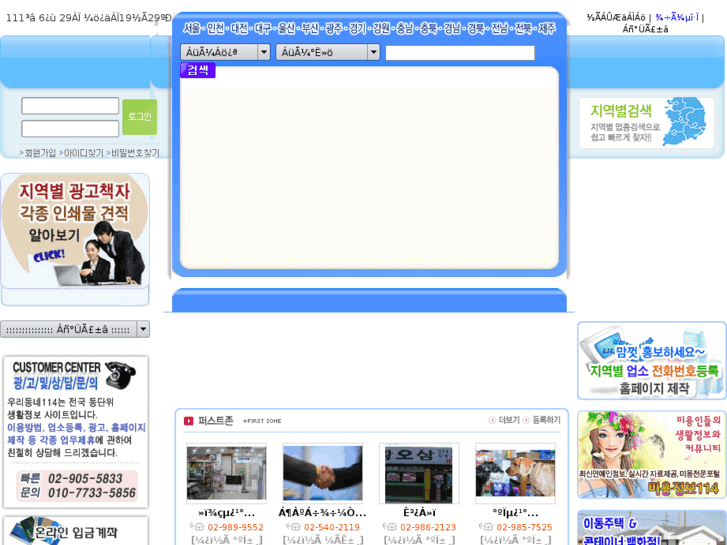This screenshot has height=545, width=727.
Task: Click the phone icon beside 02-985-7525
Action: point(486,526)
